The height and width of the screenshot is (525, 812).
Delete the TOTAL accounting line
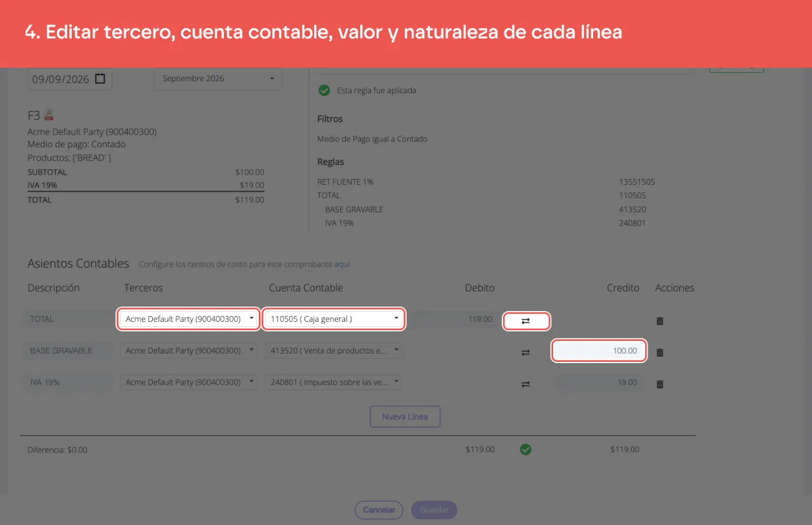pyautogui.click(x=660, y=321)
